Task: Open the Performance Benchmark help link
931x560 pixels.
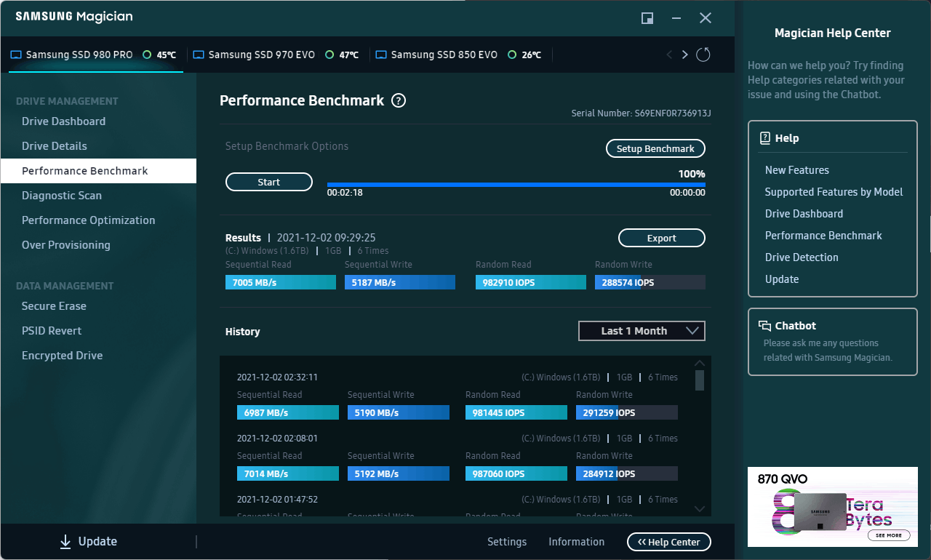Action: coord(823,236)
